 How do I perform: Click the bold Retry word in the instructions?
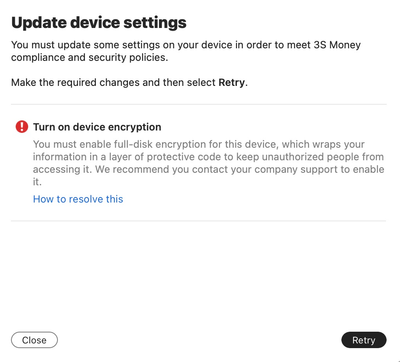pos(232,82)
